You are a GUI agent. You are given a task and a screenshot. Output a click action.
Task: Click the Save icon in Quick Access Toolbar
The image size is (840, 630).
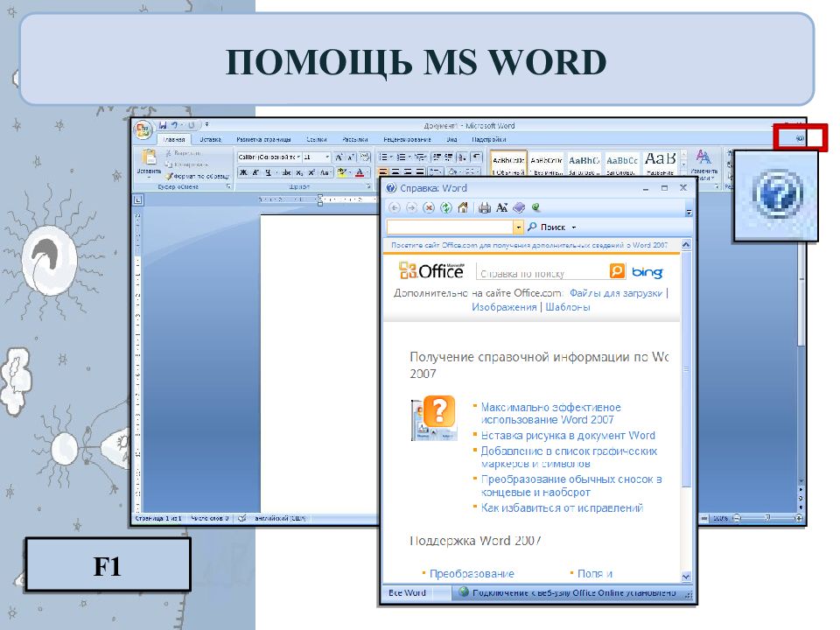pos(163,125)
